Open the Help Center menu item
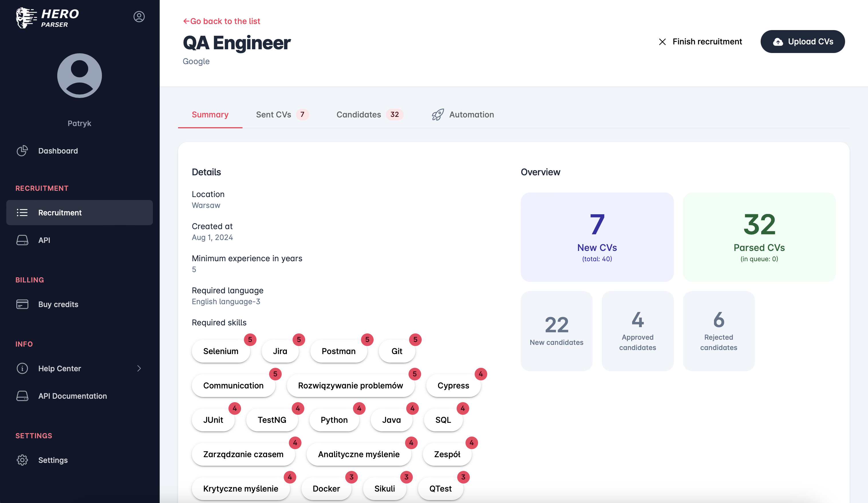The width and height of the screenshot is (868, 503). (x=60, y=368)
